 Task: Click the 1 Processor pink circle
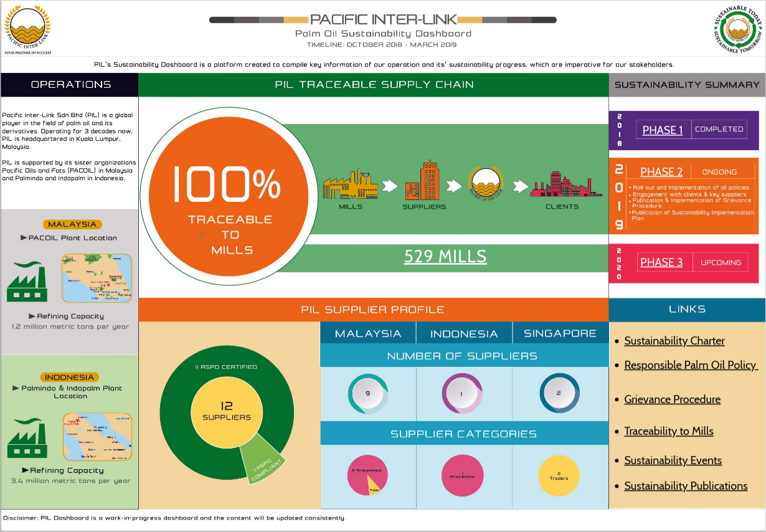[x=462, y=477]
